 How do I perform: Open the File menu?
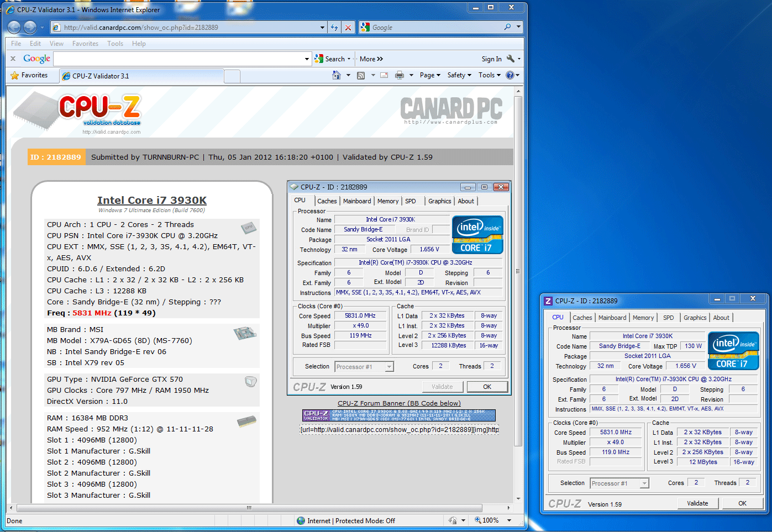tap(16, 44)
